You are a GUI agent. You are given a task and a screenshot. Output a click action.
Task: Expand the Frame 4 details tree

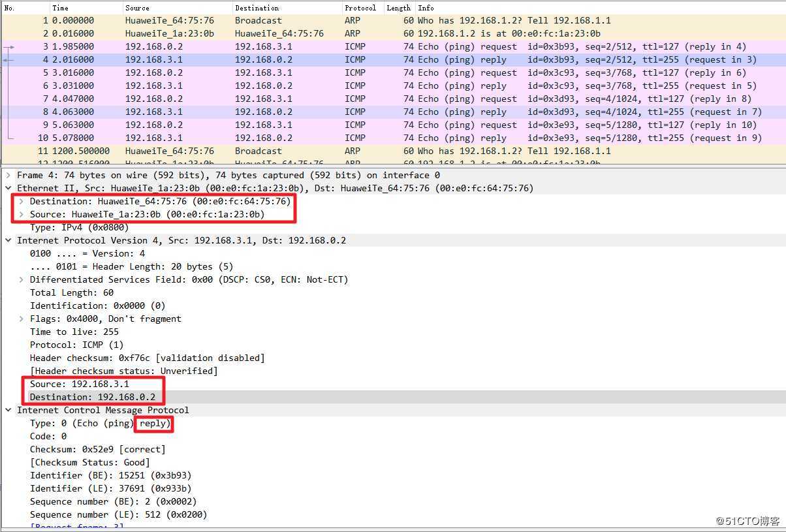pyautogui.click(x=8, y=175)
